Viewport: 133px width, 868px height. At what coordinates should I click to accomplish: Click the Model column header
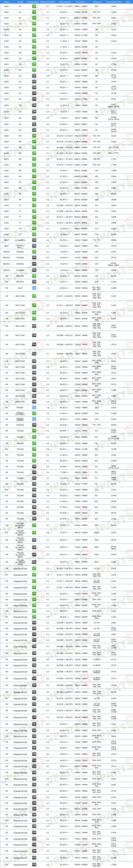[20, 2]
